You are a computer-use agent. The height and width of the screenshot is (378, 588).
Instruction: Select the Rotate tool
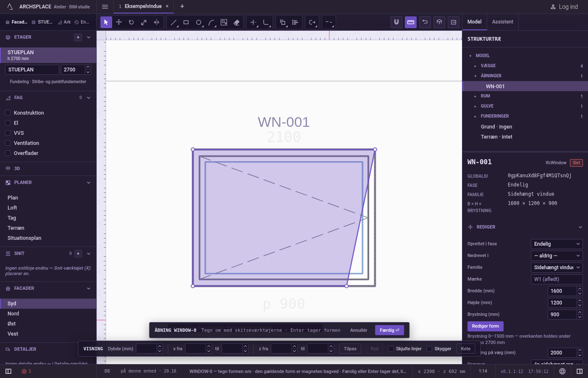click(131, 22)
